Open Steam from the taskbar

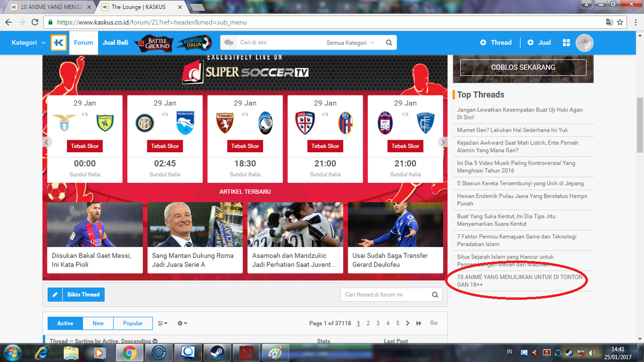pyautogui.click(x=217, y=353)
